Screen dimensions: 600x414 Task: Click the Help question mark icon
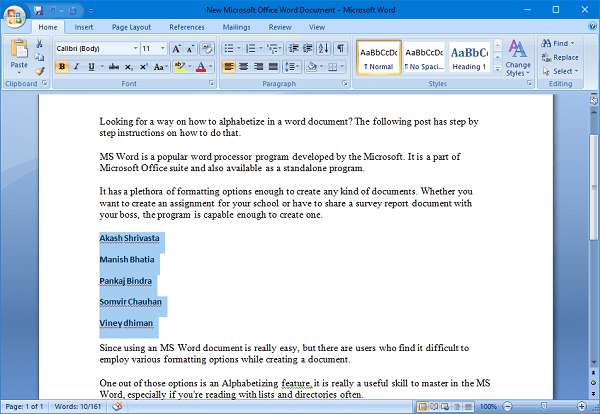click(592, 26)
